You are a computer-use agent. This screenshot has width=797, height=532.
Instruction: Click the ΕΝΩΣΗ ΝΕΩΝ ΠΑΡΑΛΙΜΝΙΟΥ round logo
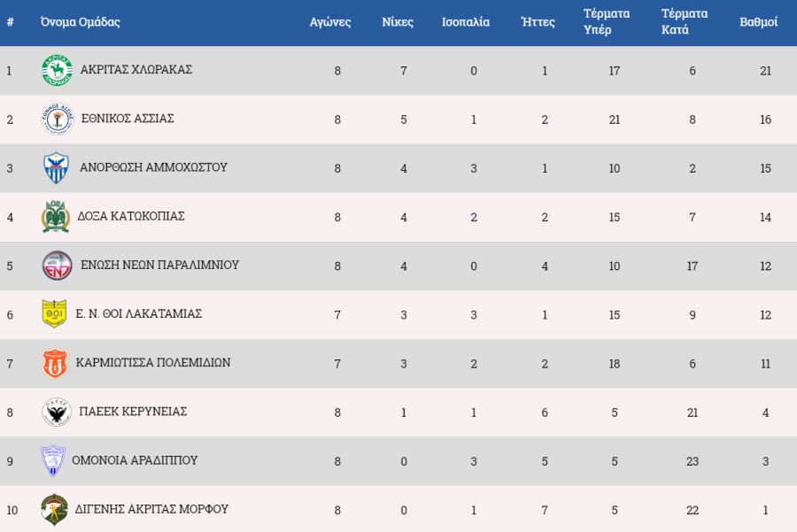click(57, 266)
